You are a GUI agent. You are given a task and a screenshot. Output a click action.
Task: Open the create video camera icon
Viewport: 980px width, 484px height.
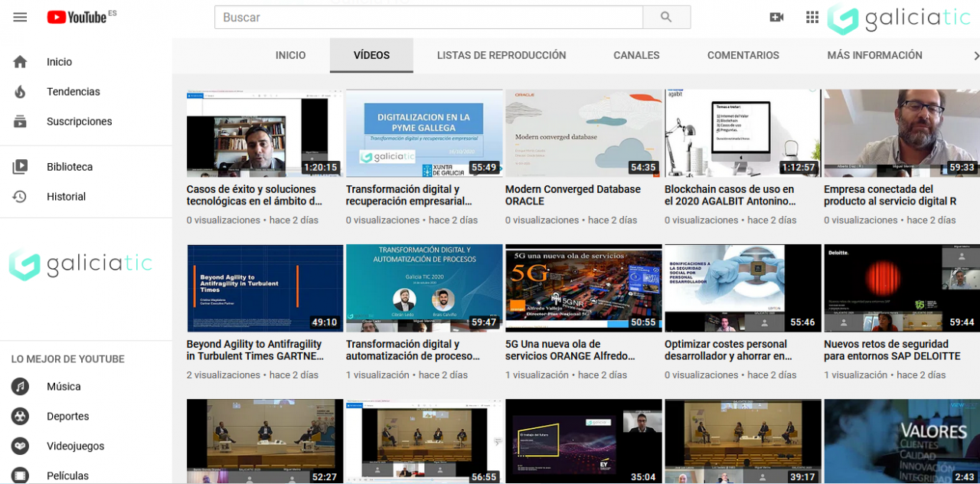pyautogui.click(x=776, y=17)
